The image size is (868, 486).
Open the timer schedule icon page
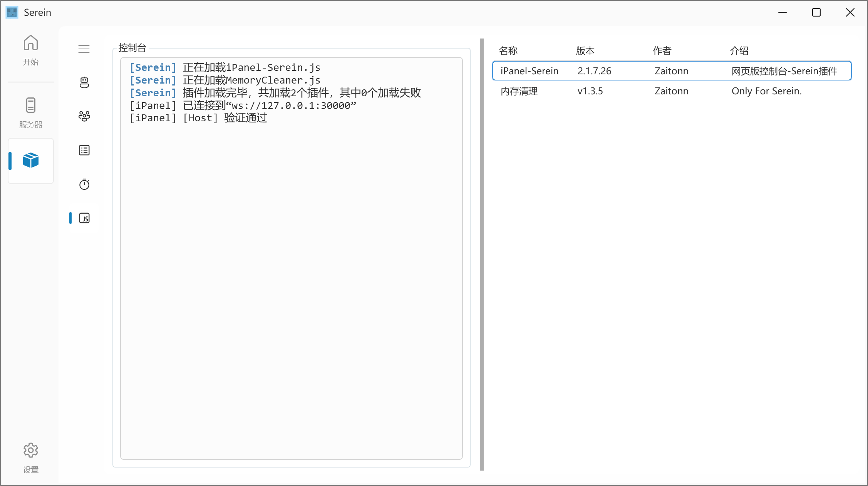click(84, 184)
